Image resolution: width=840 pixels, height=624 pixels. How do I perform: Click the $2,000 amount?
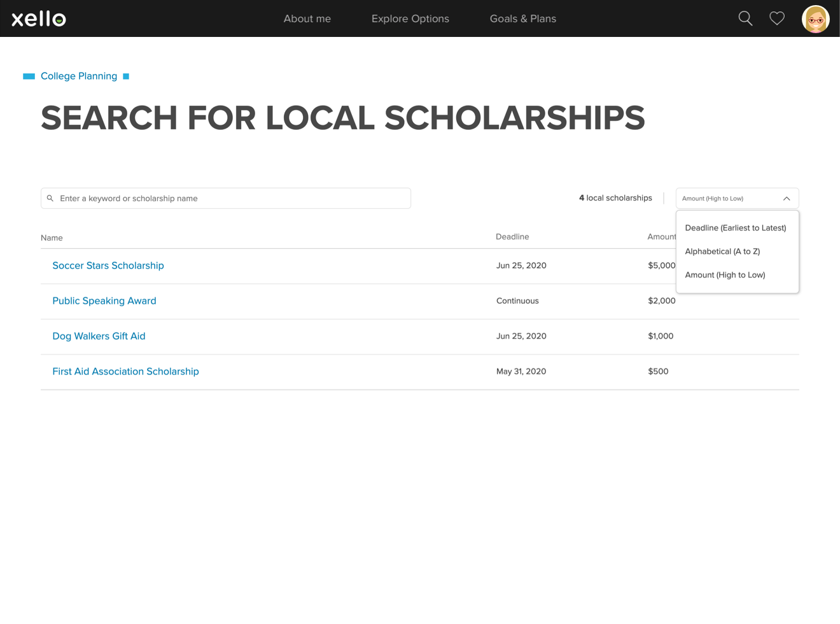(662, 301)
